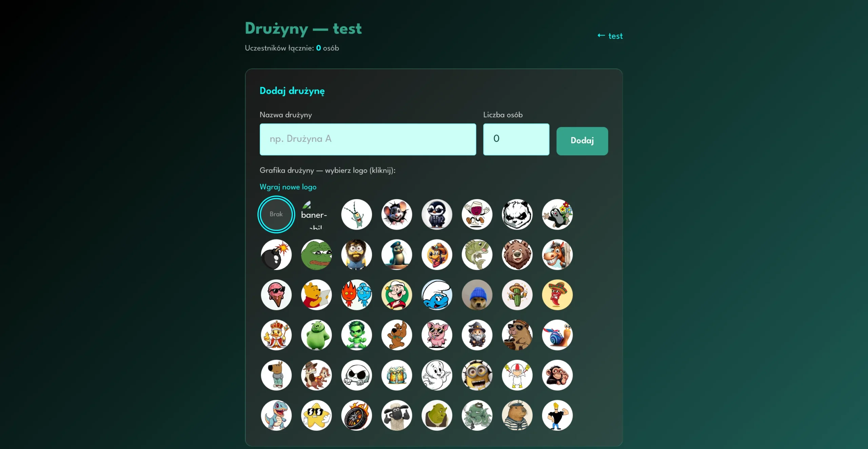Pick the angry panda logo
Viewport: 868px width, 449px height.
tap(517, 214)
